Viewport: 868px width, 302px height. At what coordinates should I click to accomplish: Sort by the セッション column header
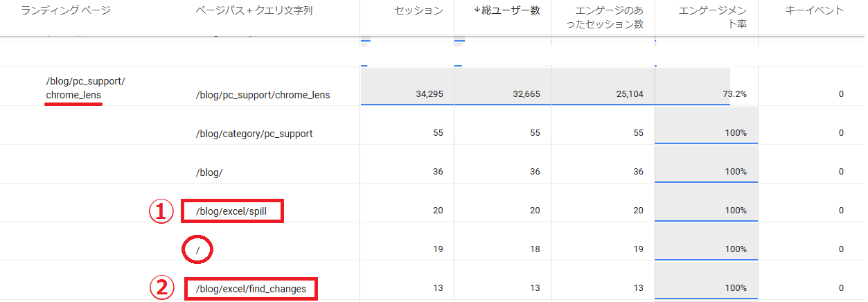(x=418, y=10)
